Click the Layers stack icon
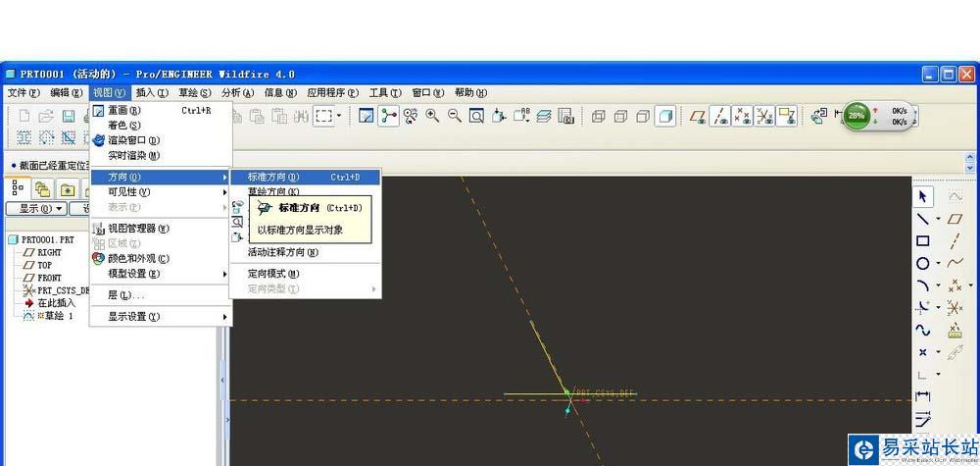 [544, 116]
